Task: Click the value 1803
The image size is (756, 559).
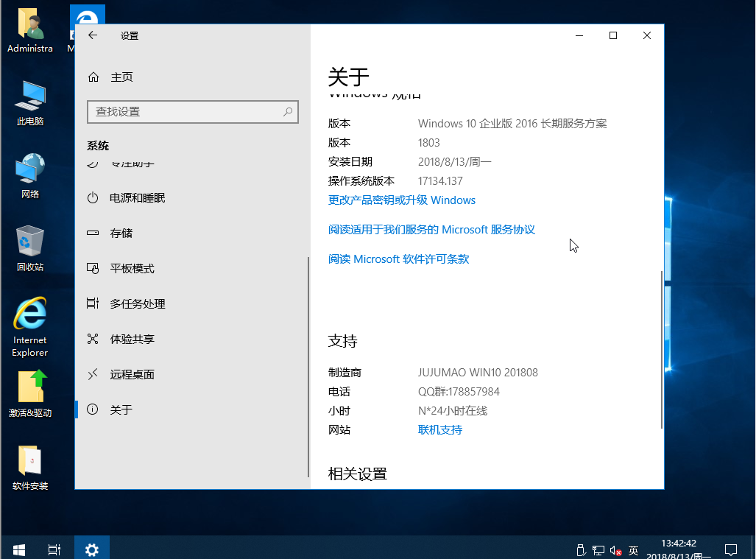Action: point(428,143)
